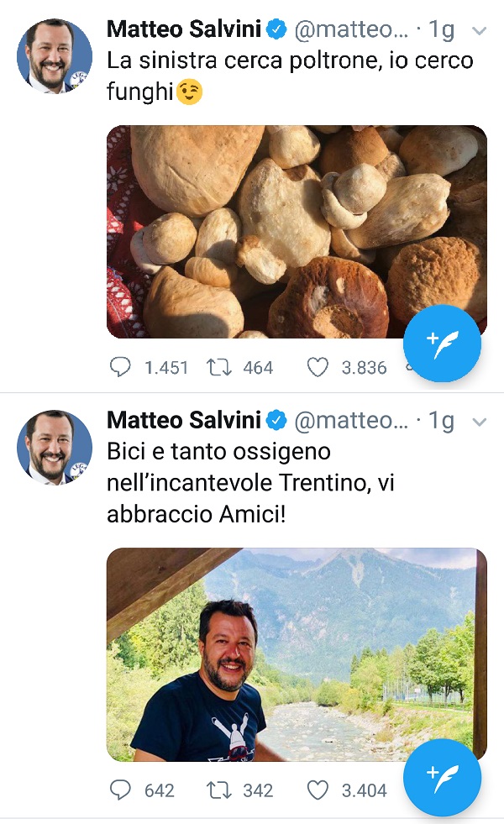
Task: Open Matteo Salvini name on second tweet
Action: [x=185, y=419]
